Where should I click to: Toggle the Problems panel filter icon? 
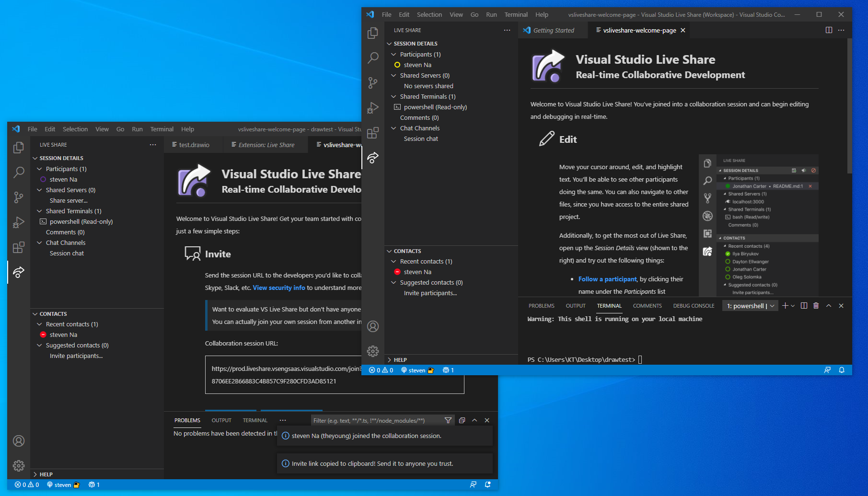(448, 420)
